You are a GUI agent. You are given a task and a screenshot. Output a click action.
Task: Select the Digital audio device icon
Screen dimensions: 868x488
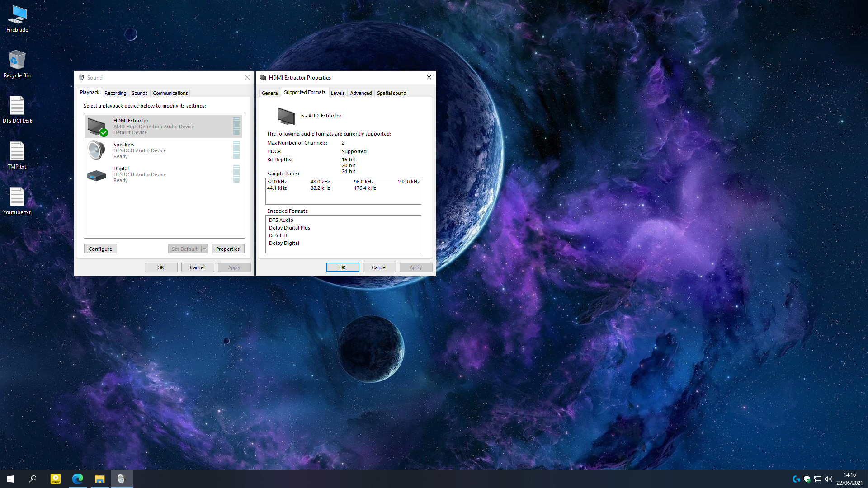[x=96, y=175]
